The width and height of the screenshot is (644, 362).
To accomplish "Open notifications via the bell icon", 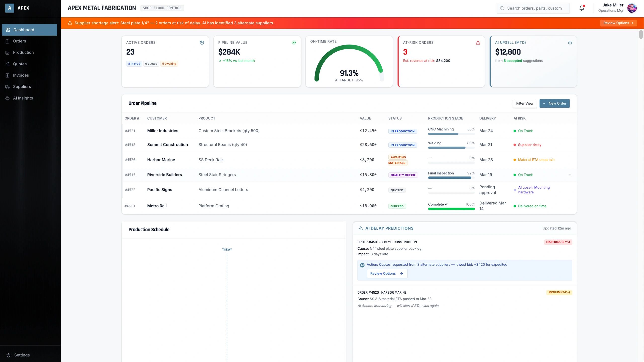I will pos(581,8).
